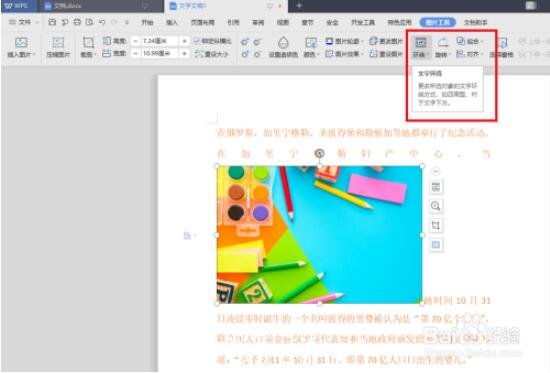Image resolution: width=550 pixels, height=373 pixels.
Task: Switch to the Insert (插入) ribbon tab
Action: (x=172, y=22)
